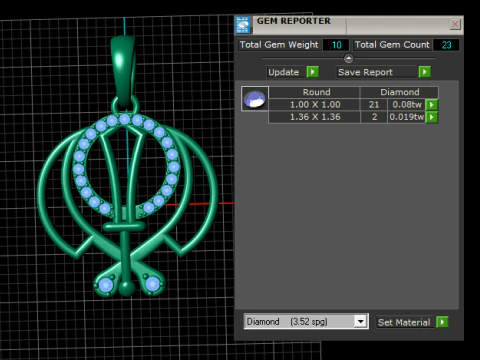Select the bottom-left large gem on pendant
The image size is (480, 360).
tap(106, 286)
